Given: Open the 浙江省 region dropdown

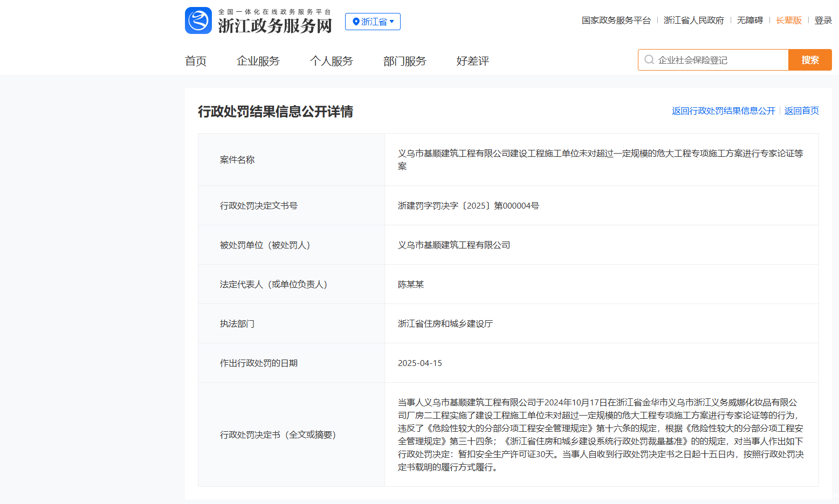Looking at the screenshot, I should 373,22.
